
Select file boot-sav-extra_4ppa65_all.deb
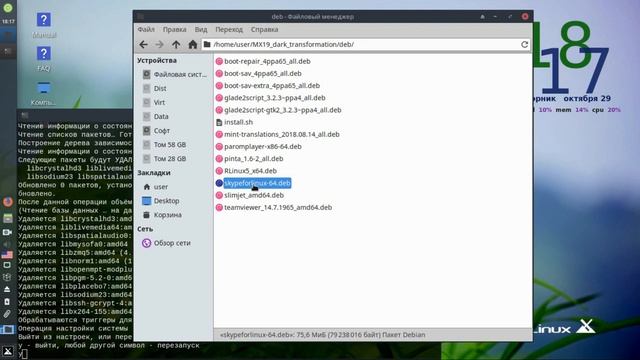pyautogui.click(x=272, y=86)
